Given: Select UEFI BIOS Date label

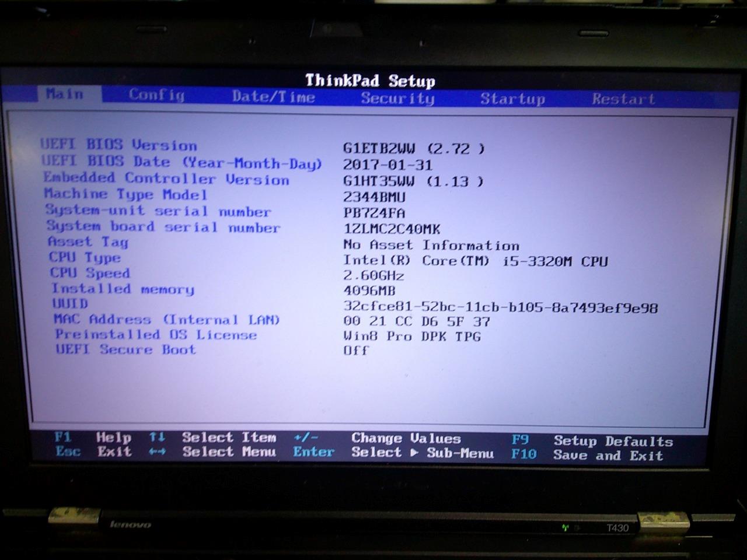Looking at the screenshot, I should (181, 162).
